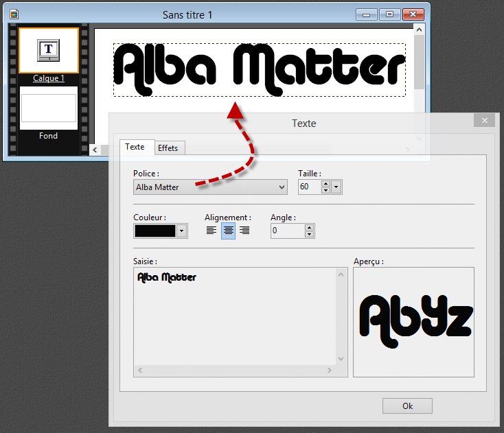Click inside the Saisie text entry box

click(235, 316)
